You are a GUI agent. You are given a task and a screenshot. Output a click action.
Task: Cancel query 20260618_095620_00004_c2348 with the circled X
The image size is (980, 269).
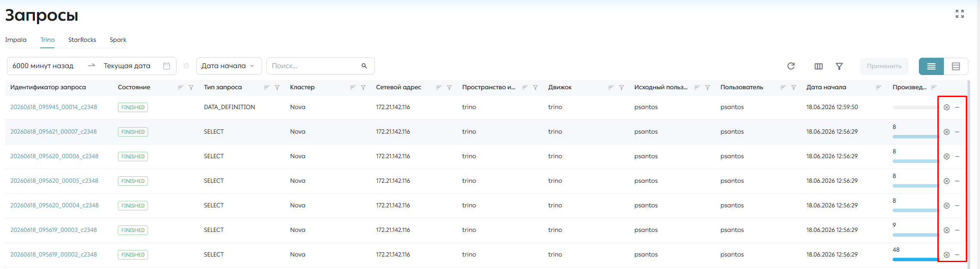point(946,206)
